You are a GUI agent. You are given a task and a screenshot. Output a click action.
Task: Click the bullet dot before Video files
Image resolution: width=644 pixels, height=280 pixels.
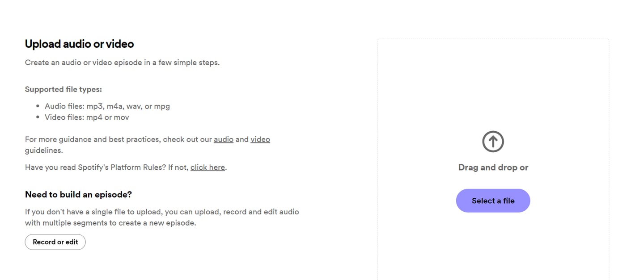tap(38, 117)
